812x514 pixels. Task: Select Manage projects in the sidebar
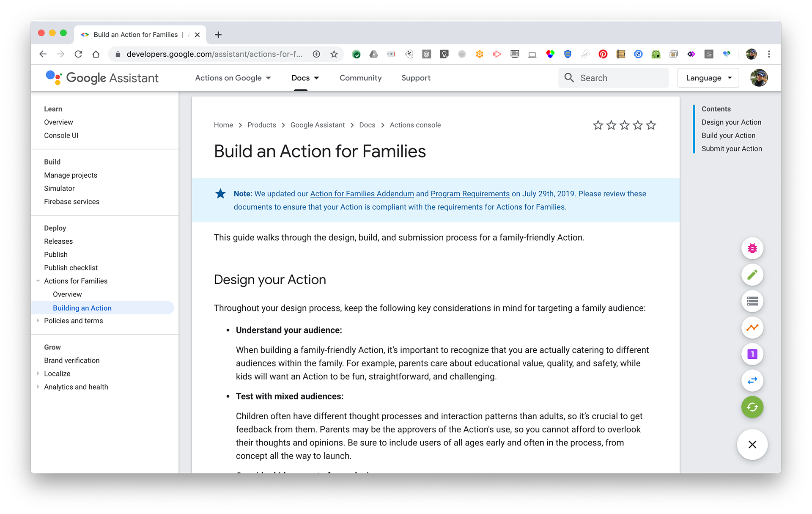click(71, 175)
